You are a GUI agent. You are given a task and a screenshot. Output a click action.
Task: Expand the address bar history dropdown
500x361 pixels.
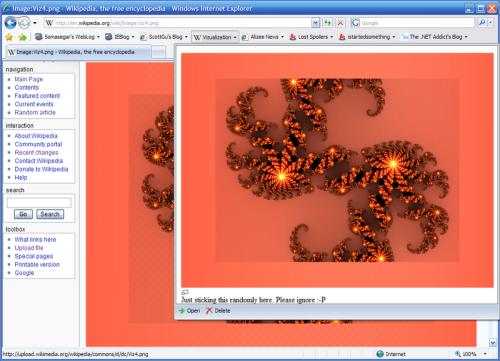click(316, 23)
